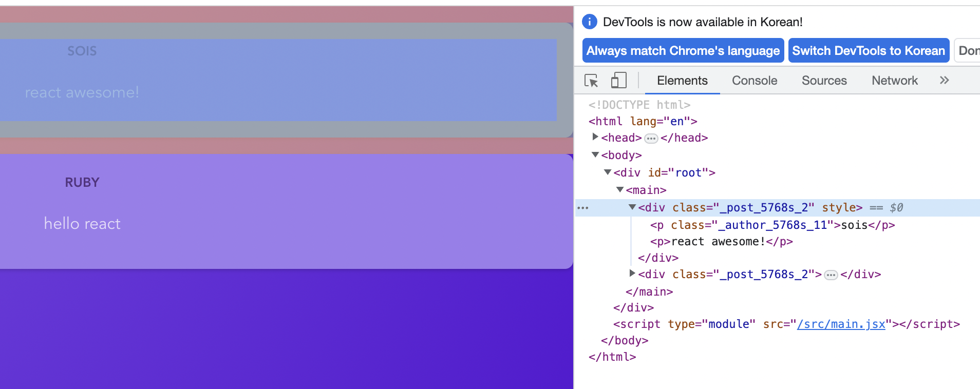Select the closing </body> tag line
Image resolution: width=980 pixels, height=389 pixels.
(625, 340)
